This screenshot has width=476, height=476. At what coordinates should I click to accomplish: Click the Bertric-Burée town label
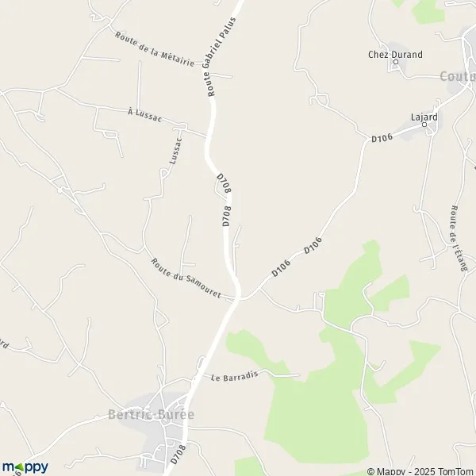tap(151, 414)
